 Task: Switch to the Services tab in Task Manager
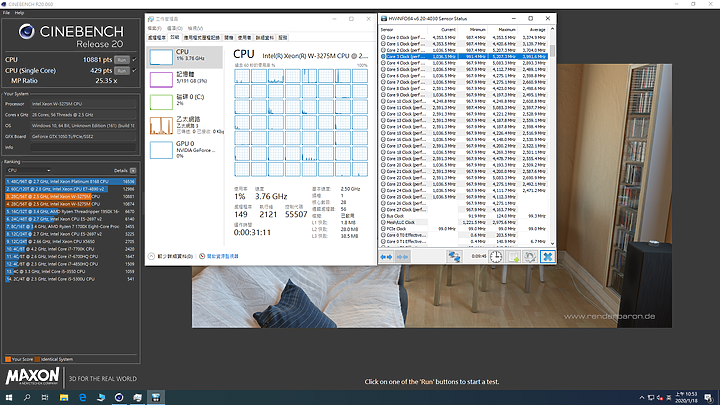pyautogui.click(x=283, y=38)
